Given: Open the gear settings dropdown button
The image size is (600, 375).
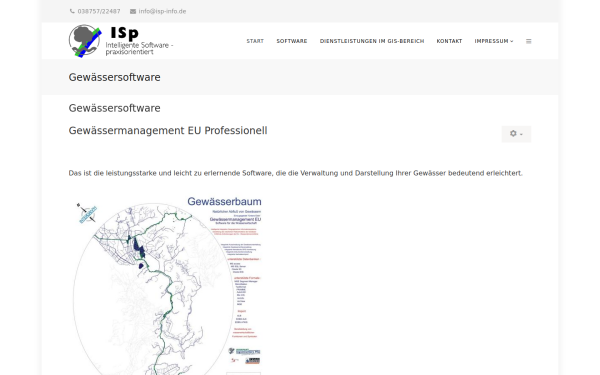Looking at the screenshot, I should pyautogui.click(x=516, y=134).
